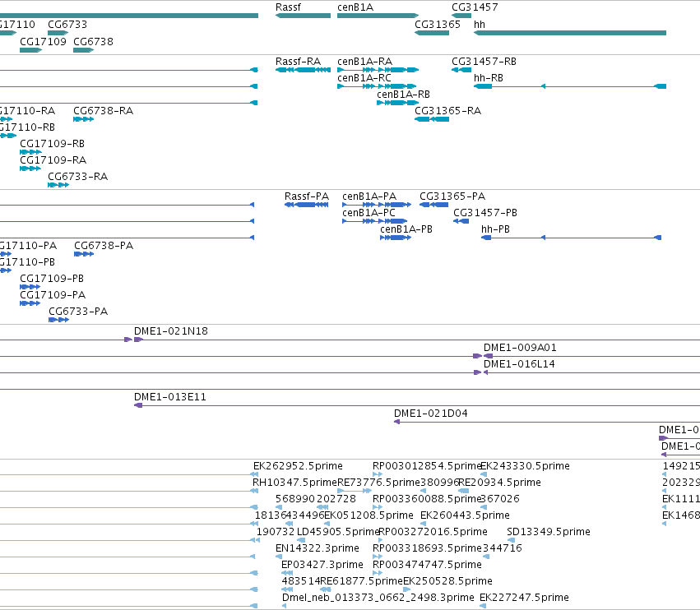The height and width of the screenshot is (610, 700).
Task: Click the cenB1A gene bar
Action: coord(378,16)
